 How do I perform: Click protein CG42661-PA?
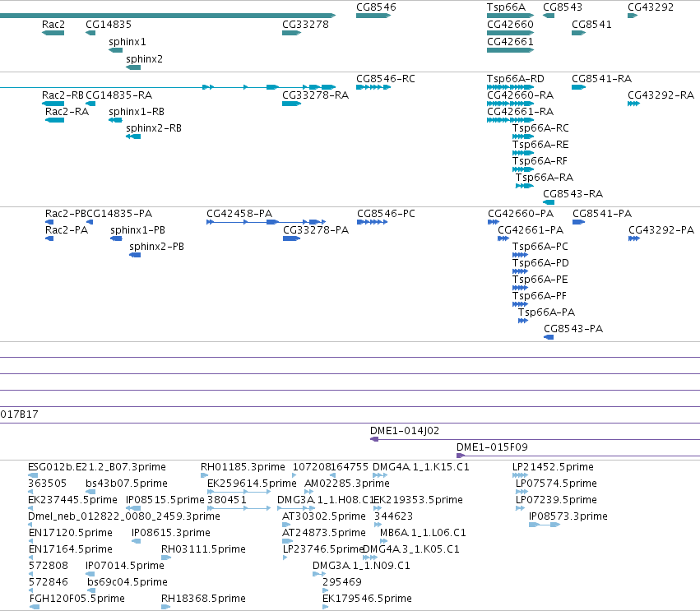[x=503, y=238]
